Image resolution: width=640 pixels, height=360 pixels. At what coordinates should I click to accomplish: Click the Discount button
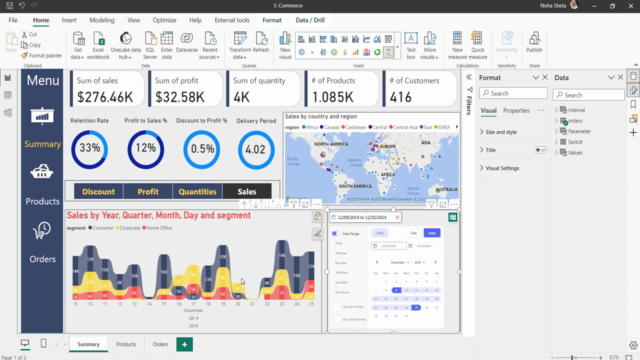pyautogui.click(x=98, y=191)
